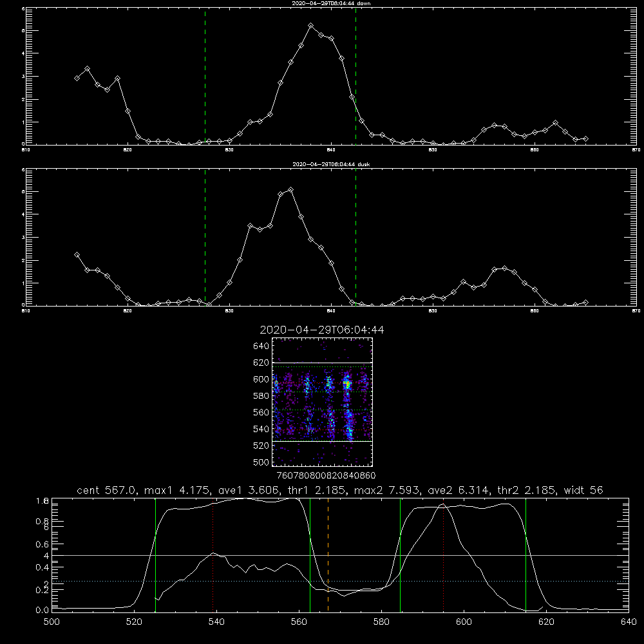Click the 560 label on bottom plot axis
The width and height of the screenshot is (644, 644).
pos(299,622)
